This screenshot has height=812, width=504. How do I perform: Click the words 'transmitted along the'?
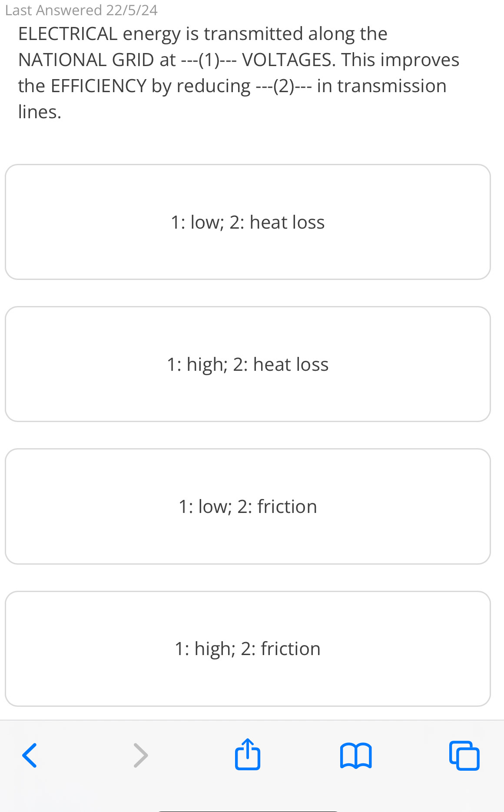point(295,34)
